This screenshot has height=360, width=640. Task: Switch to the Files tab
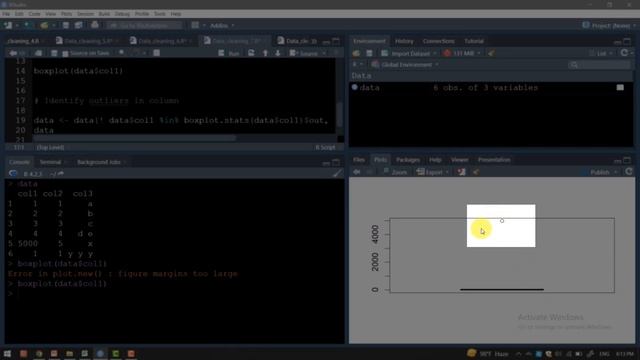coord(359,160)
